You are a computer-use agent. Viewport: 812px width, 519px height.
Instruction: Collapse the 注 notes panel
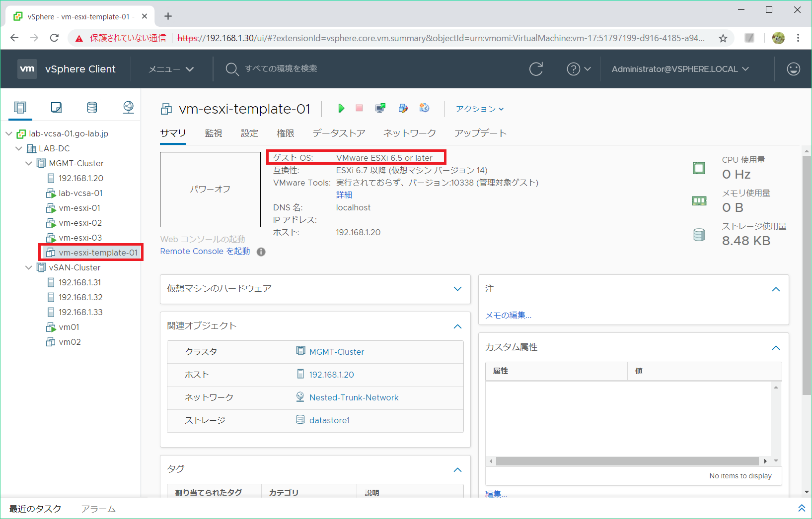[776, 289]
